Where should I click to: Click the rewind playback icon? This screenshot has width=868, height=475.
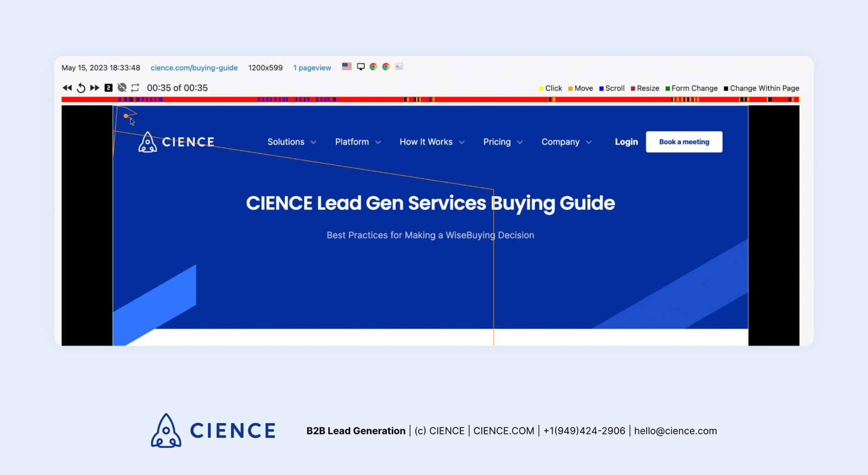point(67,88)
